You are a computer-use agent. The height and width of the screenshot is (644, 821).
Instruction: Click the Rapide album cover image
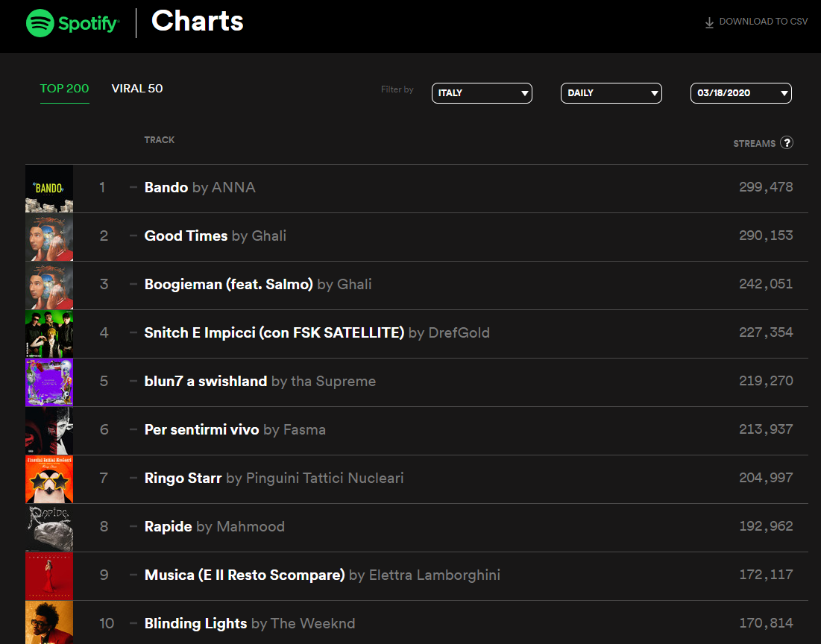(49, 528)
